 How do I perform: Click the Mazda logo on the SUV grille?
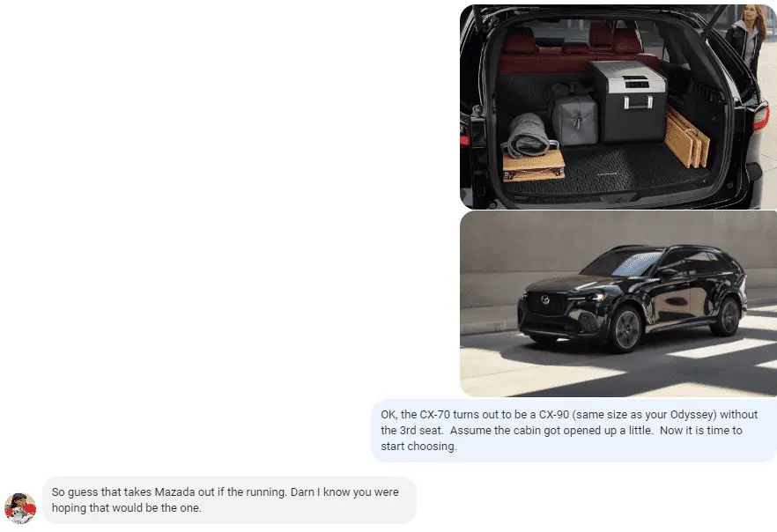[545, 299]
